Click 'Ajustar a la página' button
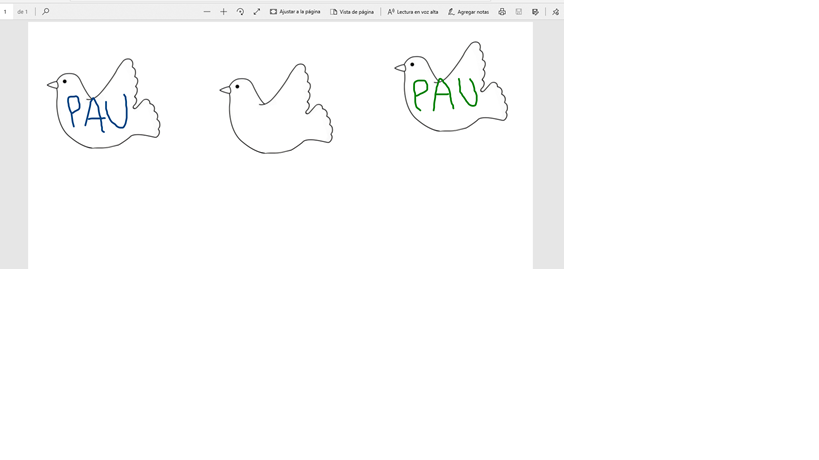Viewport: 819px width, 460px height. coord(295,12)
